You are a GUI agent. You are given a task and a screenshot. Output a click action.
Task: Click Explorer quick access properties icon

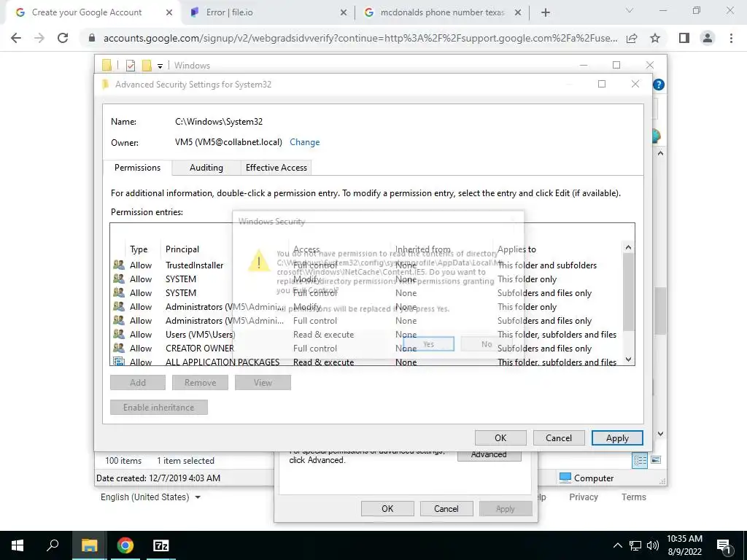click(x=130, y=65)
